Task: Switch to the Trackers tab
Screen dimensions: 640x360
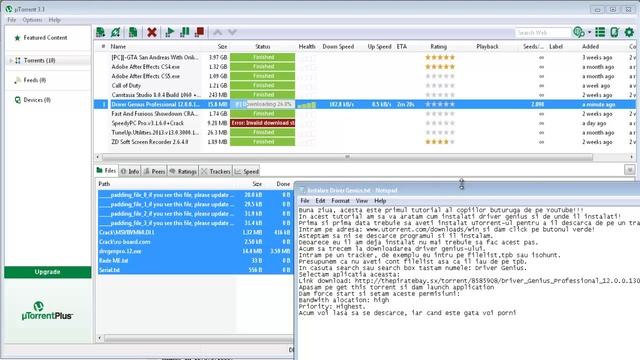Action: point(216,171)
